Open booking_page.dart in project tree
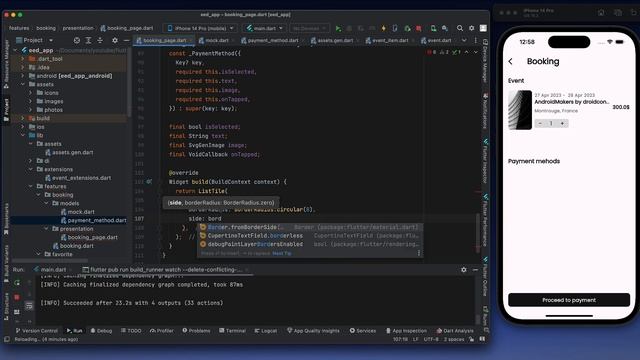 (93, 237)
